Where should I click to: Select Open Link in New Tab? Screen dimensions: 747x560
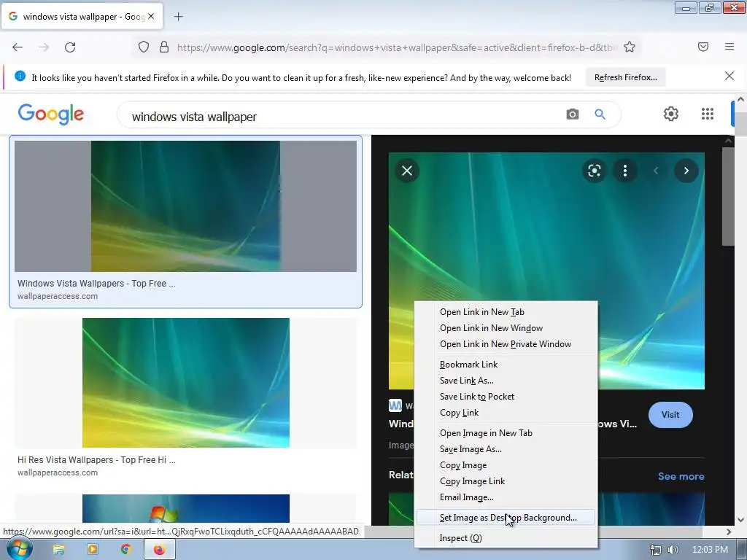pyautogui.click(x=506, y=312)
